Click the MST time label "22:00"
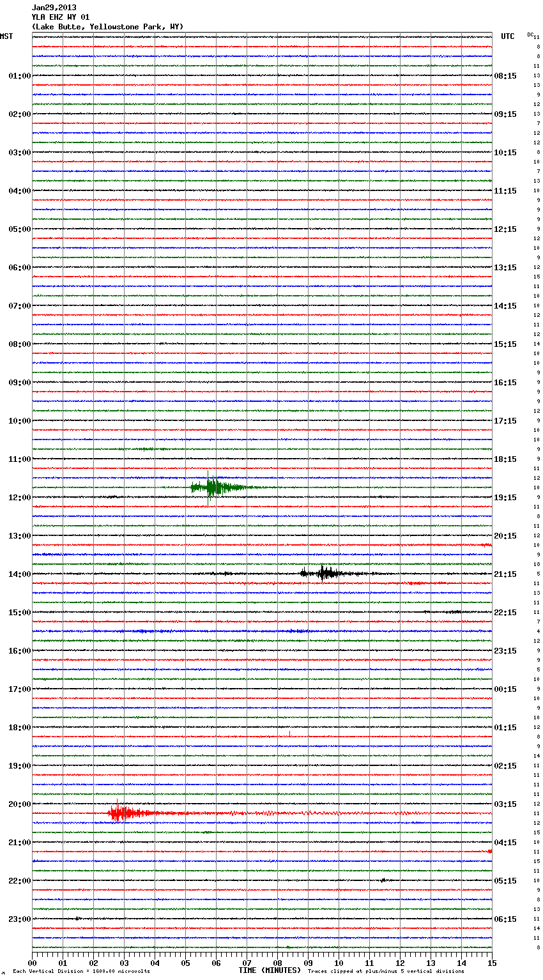The height and width of the screenshot is (980, 543). point(20,881)
